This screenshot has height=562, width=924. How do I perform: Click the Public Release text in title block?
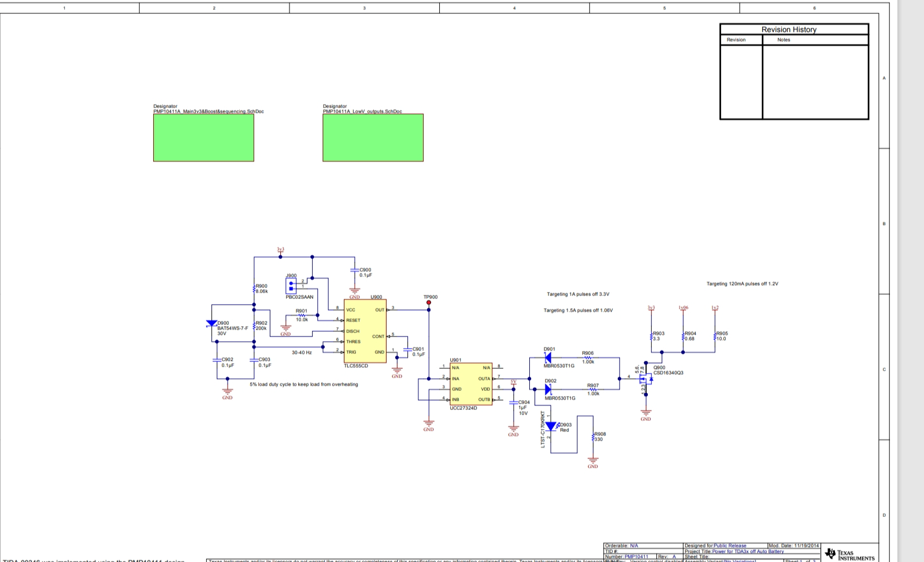730,546
